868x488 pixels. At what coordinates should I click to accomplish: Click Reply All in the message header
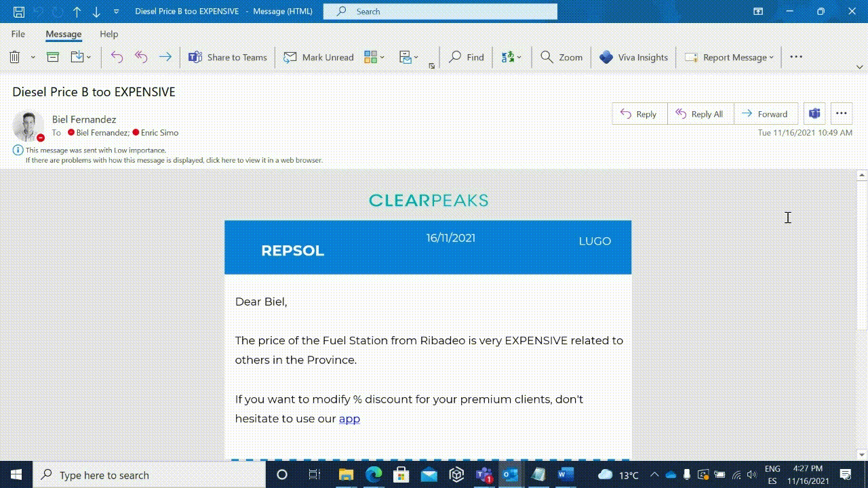coord(701,114)
